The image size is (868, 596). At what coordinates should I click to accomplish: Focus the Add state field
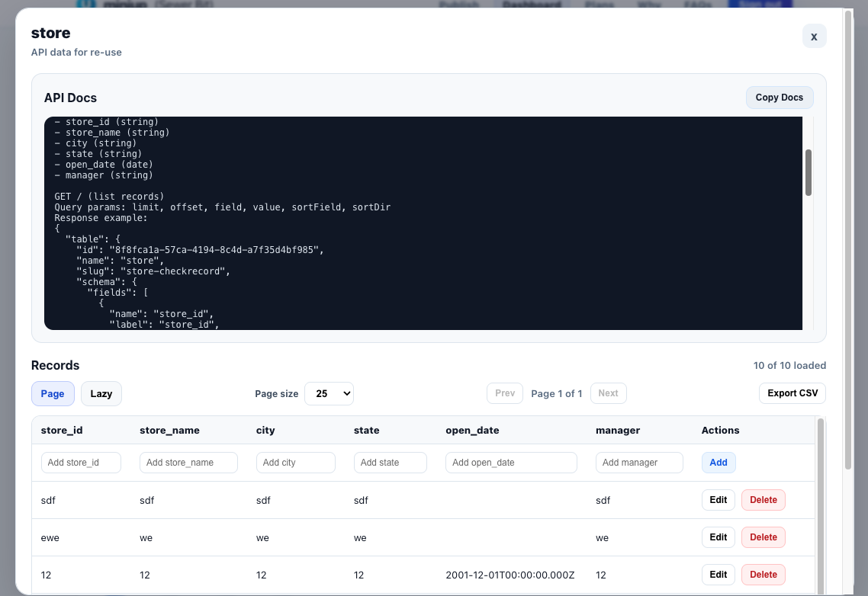click(x=391, y=463)
